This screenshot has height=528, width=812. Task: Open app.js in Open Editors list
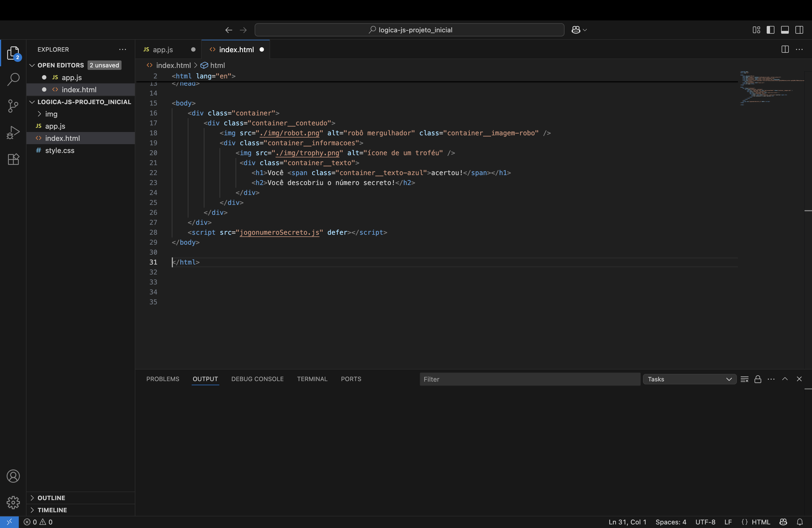pos(81,77)
